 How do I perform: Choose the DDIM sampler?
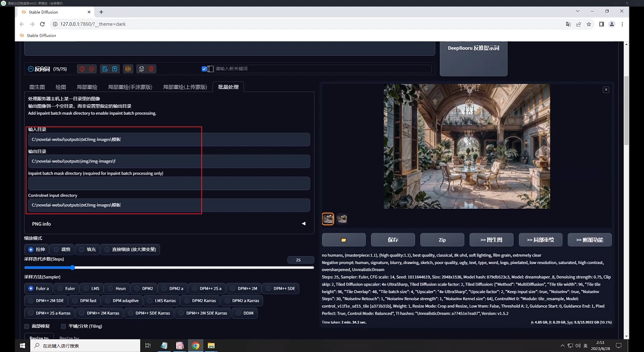245,313
